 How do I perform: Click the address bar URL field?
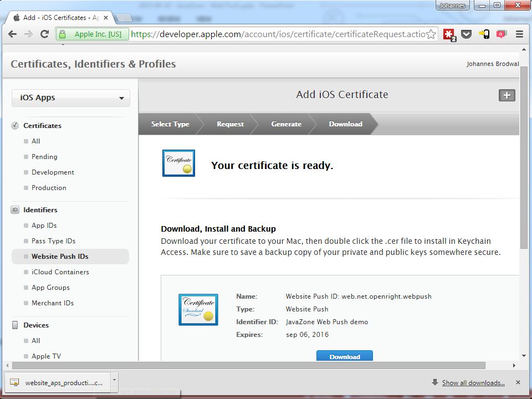[278, 34]
